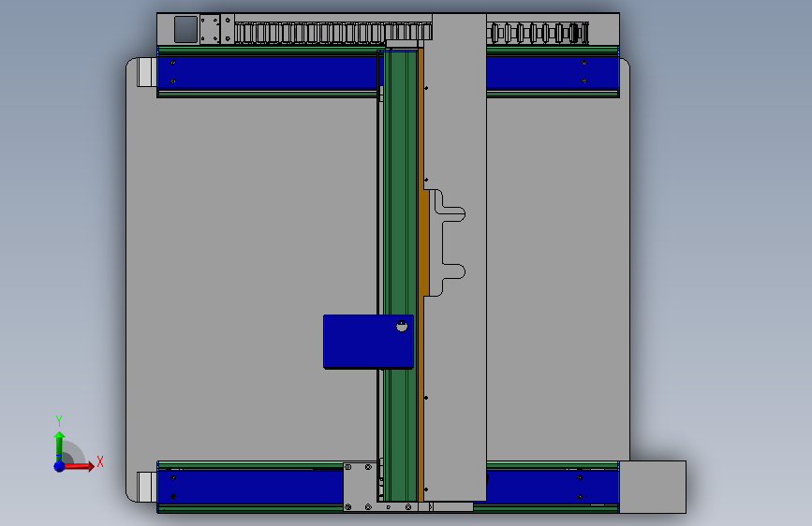Select the upper right blue linear rail
The image size is (812, 526).
point(552,72)
